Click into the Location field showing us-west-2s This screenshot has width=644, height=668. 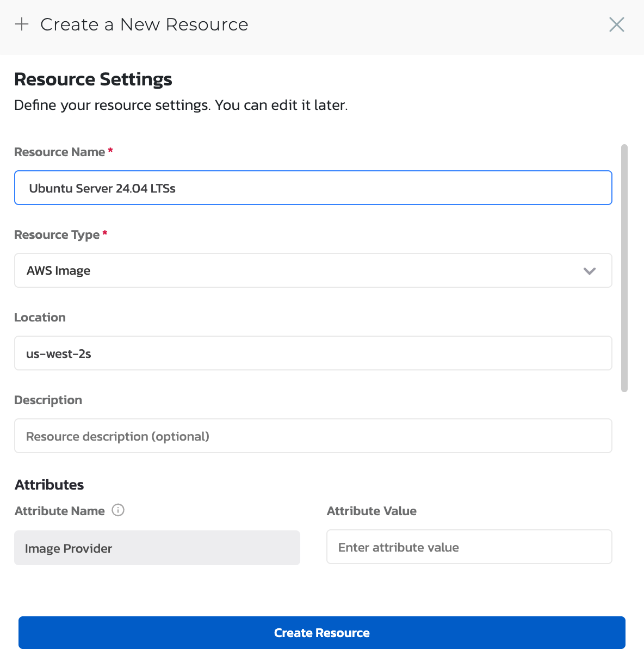tap(313, 354)
